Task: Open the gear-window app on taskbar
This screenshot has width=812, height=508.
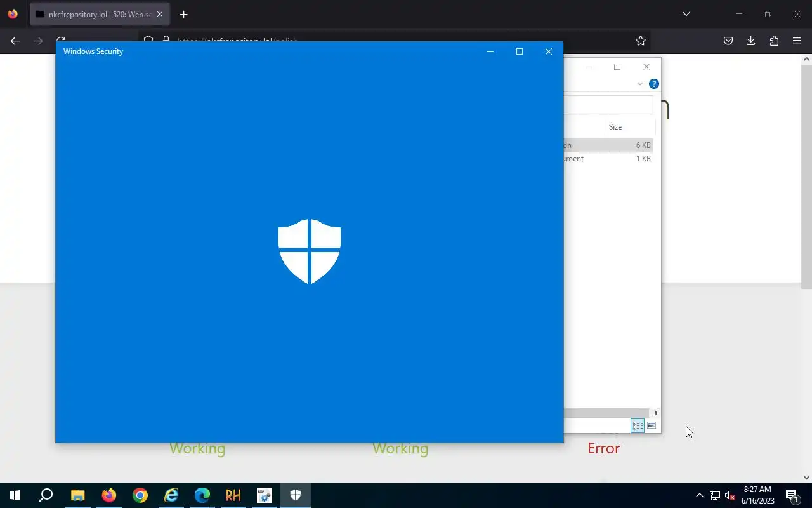Action: point(264,495)
